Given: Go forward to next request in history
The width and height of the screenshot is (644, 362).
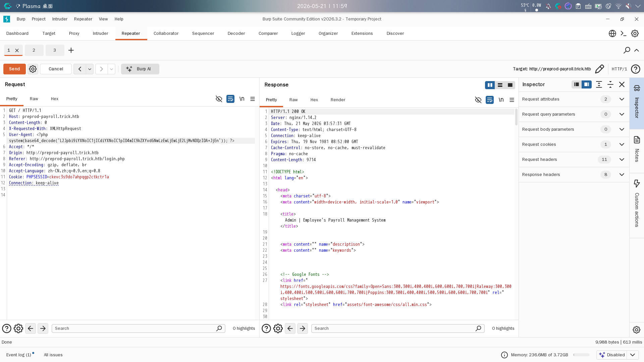Looking at the screenshot, I should pos(101,69).
